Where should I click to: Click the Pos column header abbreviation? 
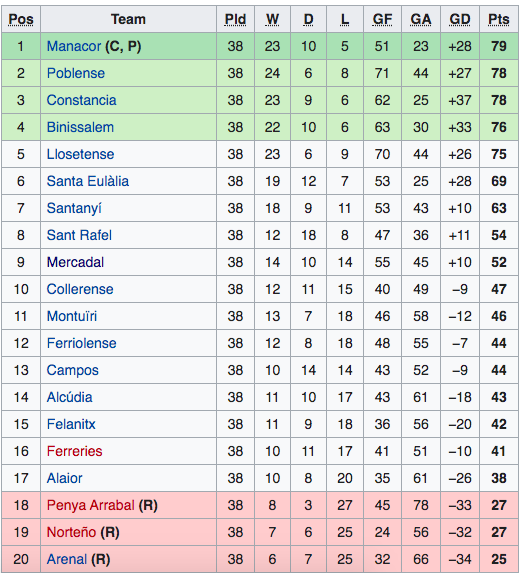(x=21, y=19)
